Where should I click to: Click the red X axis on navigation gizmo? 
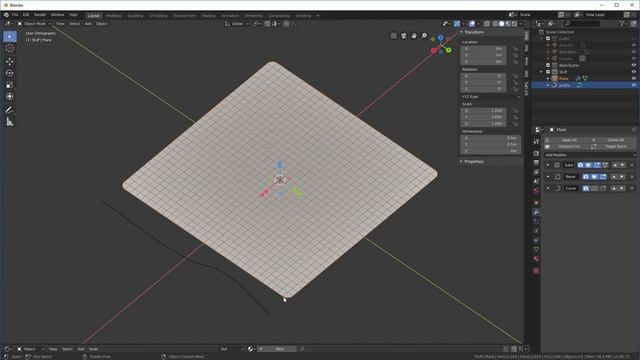(x=433, y=51)
